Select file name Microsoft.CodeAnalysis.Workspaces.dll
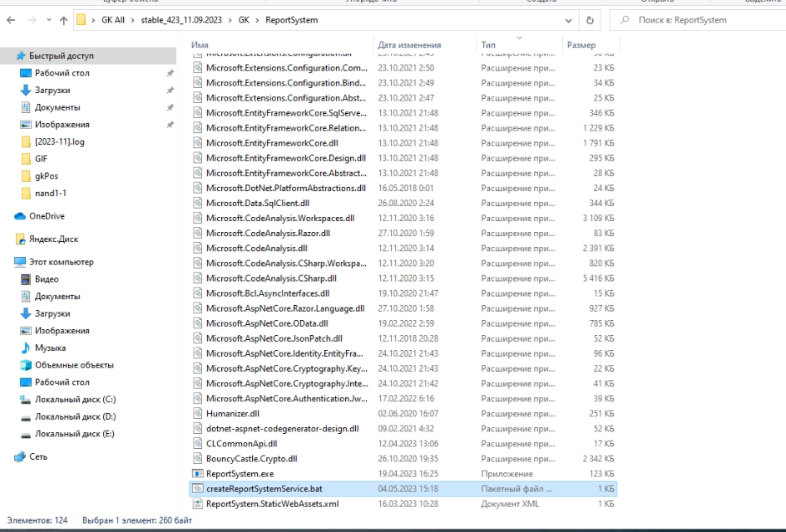Screen dimensions: 786x532 [280, 219]
